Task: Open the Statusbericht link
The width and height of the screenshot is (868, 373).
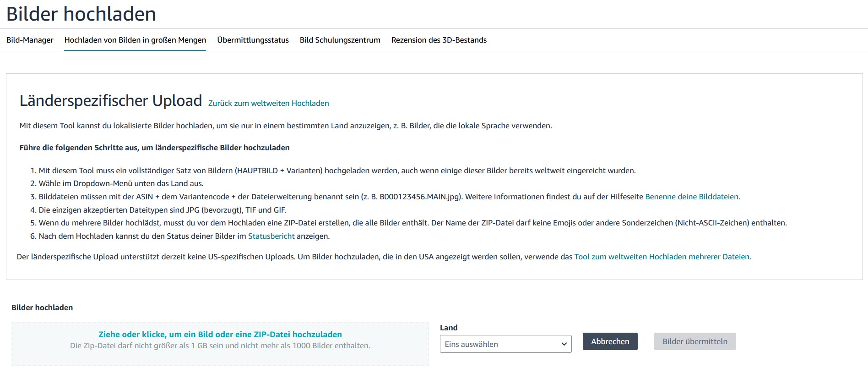Action: click(271, 236)
